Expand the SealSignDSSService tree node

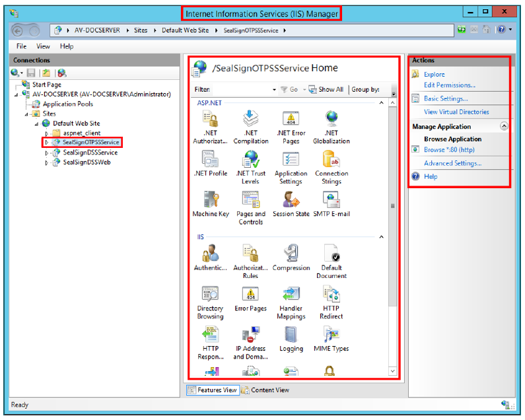[x=47, y=153]
